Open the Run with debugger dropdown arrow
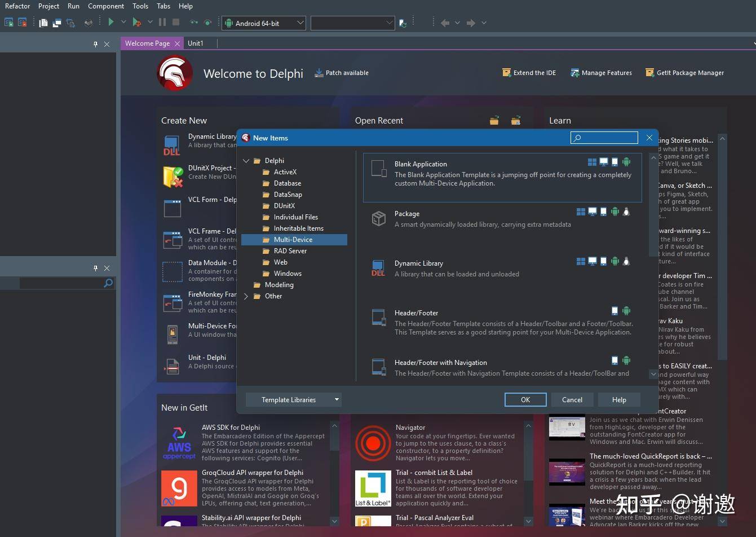 point(150,23)
